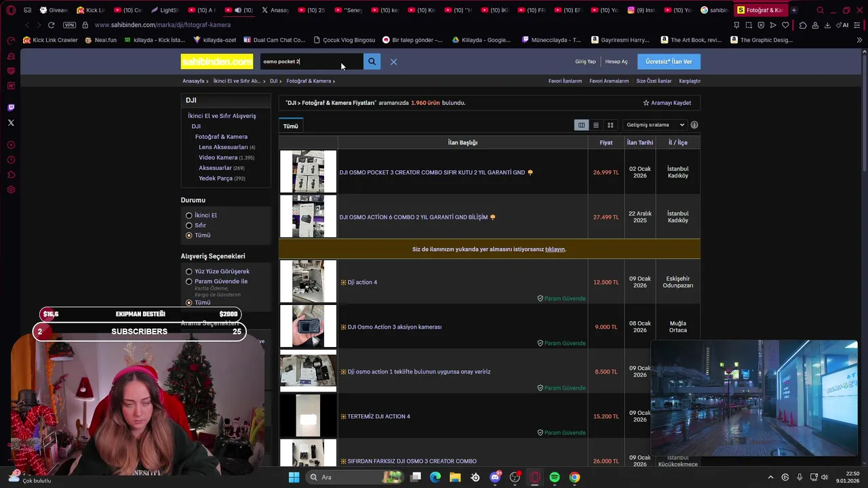
Task: Click Aramayı Kaydet save search link
Action: (x=667, y=103)
